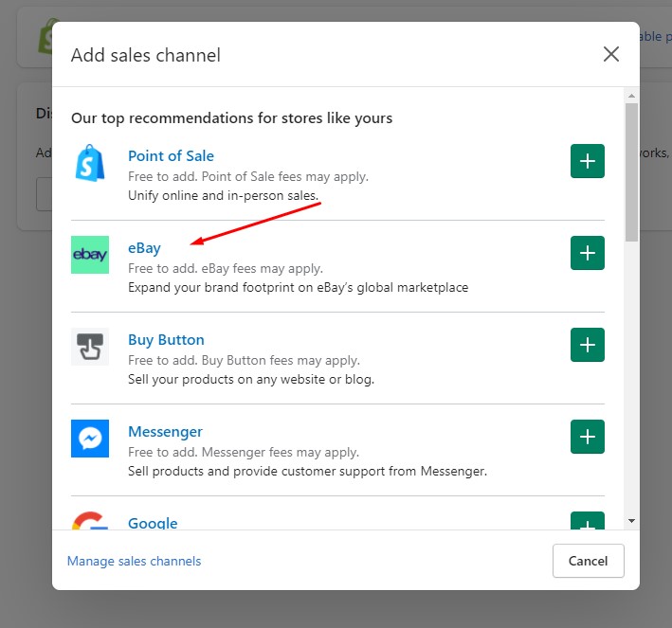Image resolution: width=672 pixels, height=628 pixels.
Task: Close the dialog with the X icon
Action: pos(611,54)
